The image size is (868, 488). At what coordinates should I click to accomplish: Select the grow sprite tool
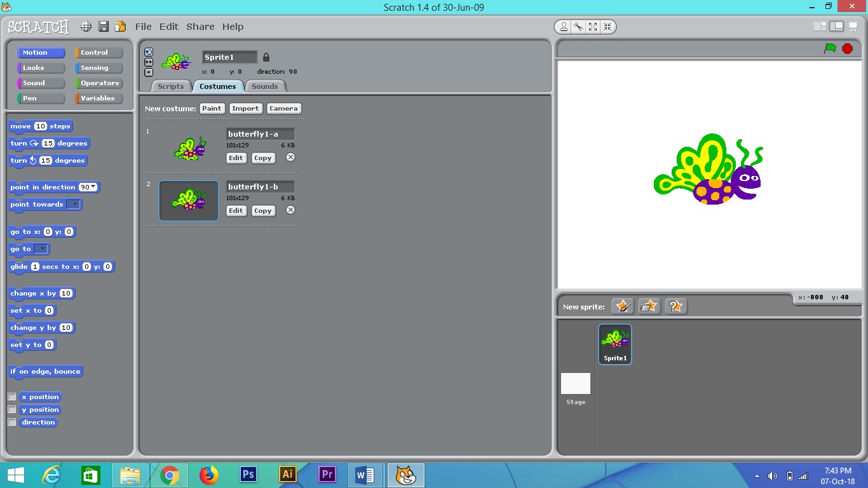point(593,27)
